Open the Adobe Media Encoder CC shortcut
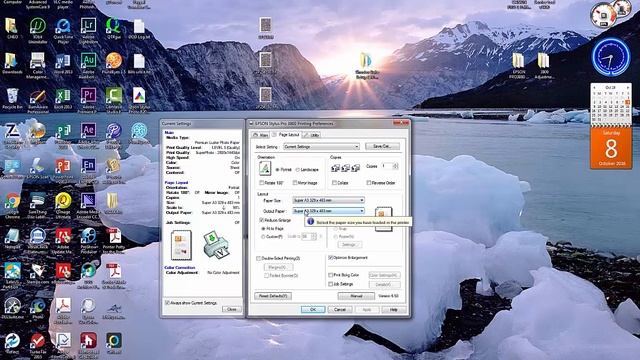 tap(88, 204)
